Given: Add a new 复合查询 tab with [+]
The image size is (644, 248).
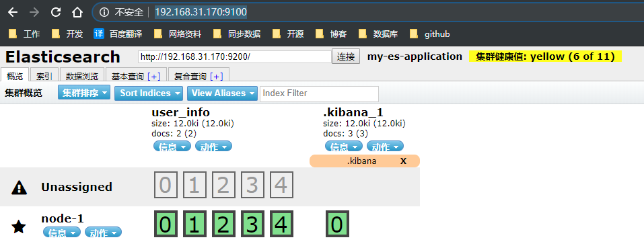Looking at the screenshot, I should [x=217, y=77].
